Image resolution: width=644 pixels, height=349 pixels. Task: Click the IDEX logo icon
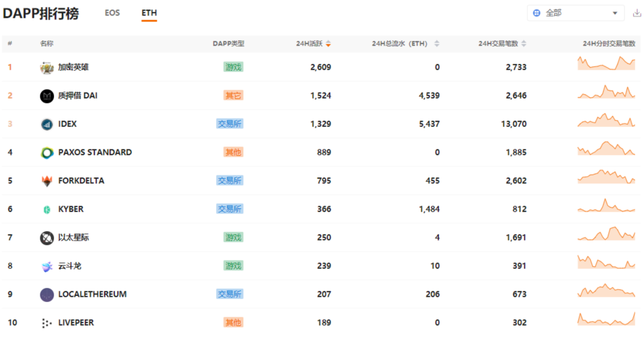pyautogui.click(x=47, y=124)
